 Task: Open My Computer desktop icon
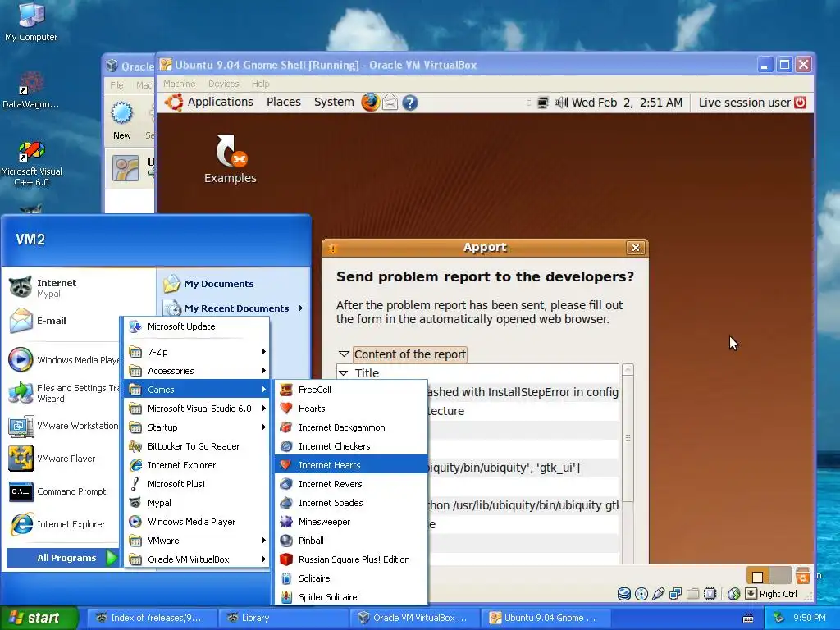(x=31, y=22)
